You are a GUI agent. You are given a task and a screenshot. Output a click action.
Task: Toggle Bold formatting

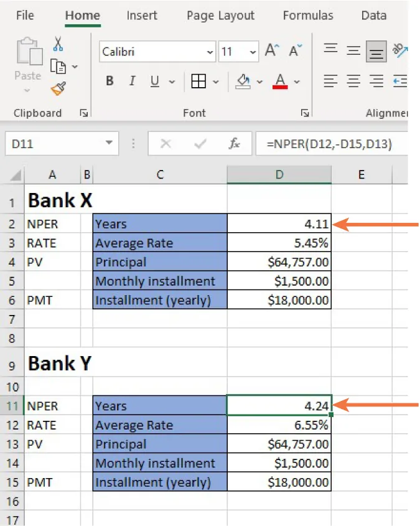coord(110,82)
